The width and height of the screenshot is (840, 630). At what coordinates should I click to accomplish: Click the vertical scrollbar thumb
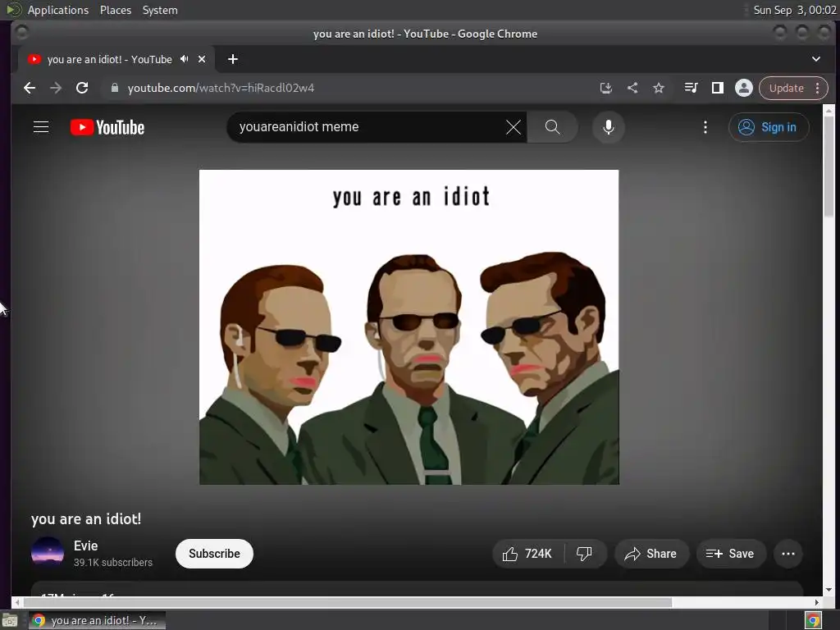click(x=829, y=166)
